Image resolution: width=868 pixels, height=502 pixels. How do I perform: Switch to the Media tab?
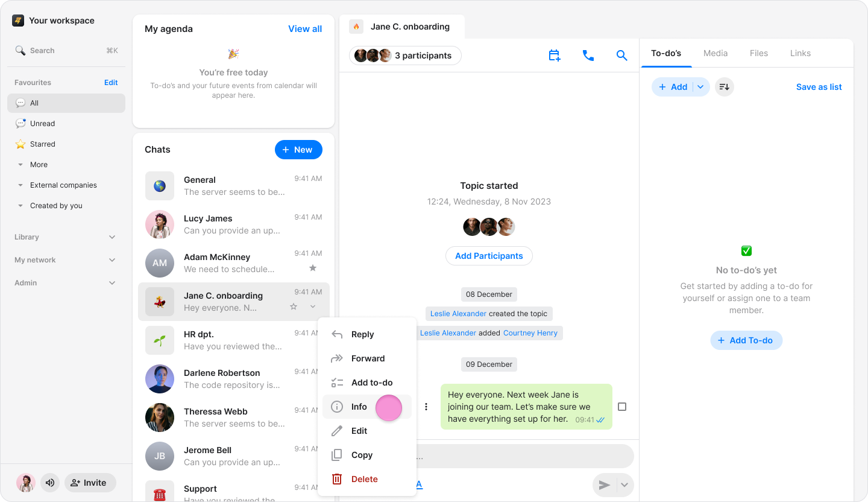715,53
